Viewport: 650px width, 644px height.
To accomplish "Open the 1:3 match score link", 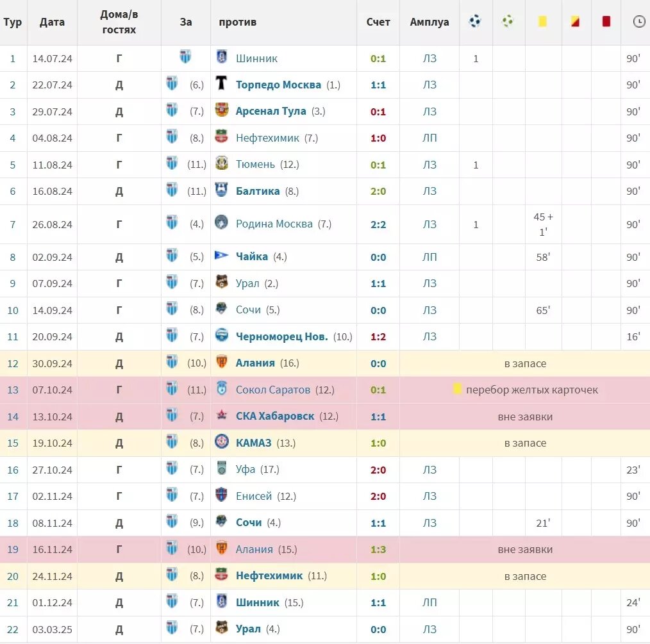I will (x=378, y=550).
